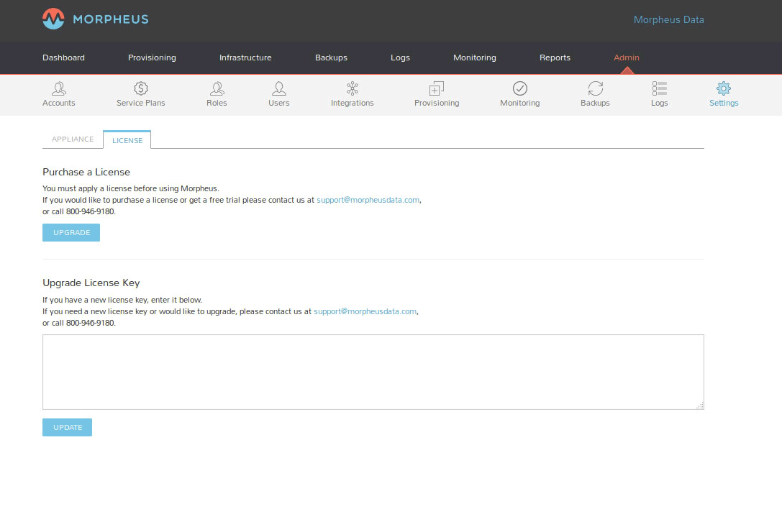The image size is (782, 532).
Task: Go to the Users icon
Action: (279, 88)
